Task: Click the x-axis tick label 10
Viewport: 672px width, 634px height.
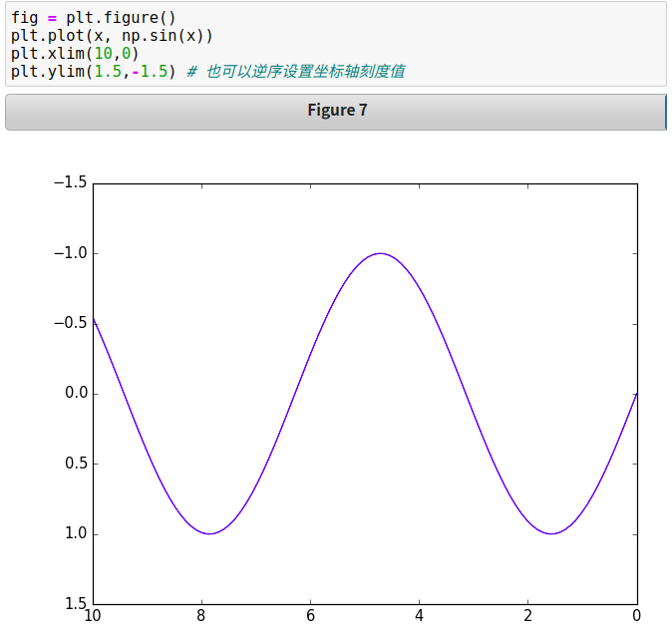Action: 93,616
